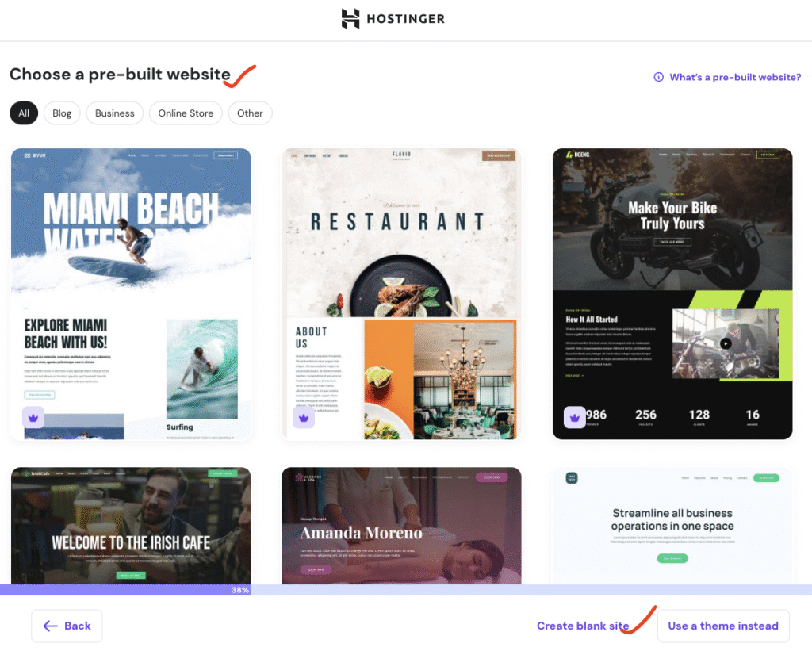Click the crown premium badge on Miami Beach template
The image size is (812, 651).
coord(33,417)
